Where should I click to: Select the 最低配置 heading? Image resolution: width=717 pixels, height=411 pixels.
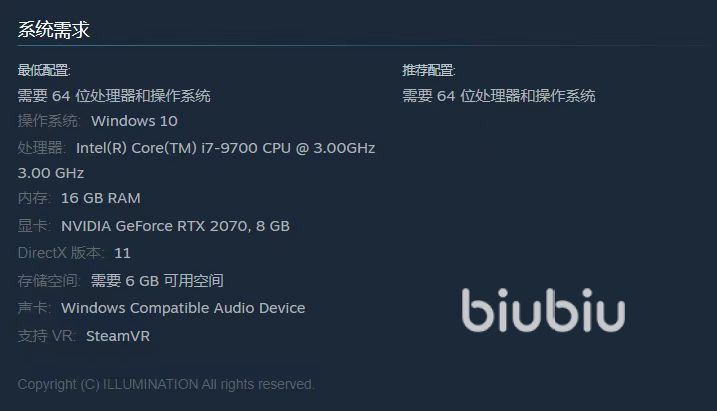44,70
